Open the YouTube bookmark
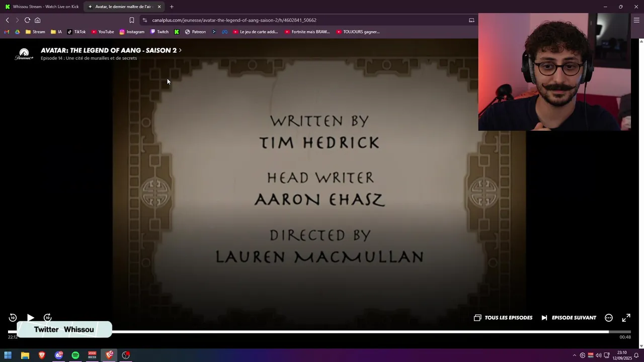Viewport: 644px width, 362px height. [x=103, y=32]
